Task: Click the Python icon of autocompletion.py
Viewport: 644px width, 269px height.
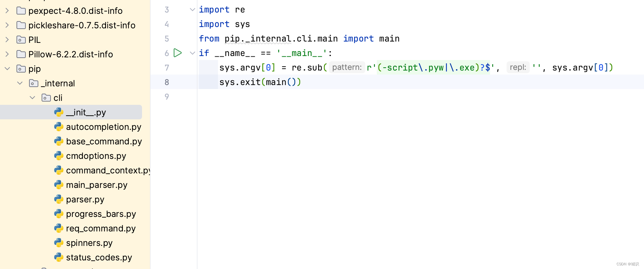Action: tap(59, 127)
